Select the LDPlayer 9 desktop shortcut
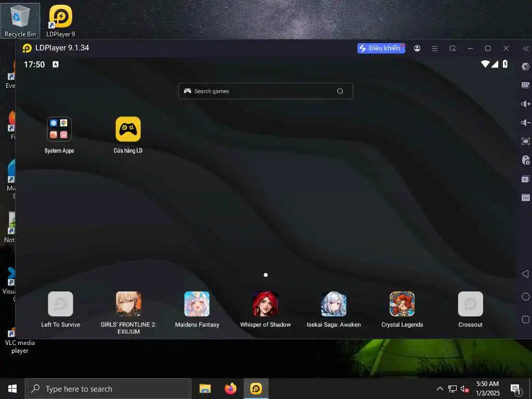 [60, 20]
